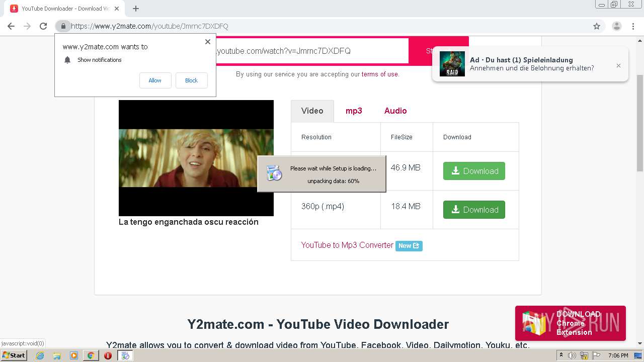Show hidden system tray icons
Screen dimensions: 644x362
561,355
